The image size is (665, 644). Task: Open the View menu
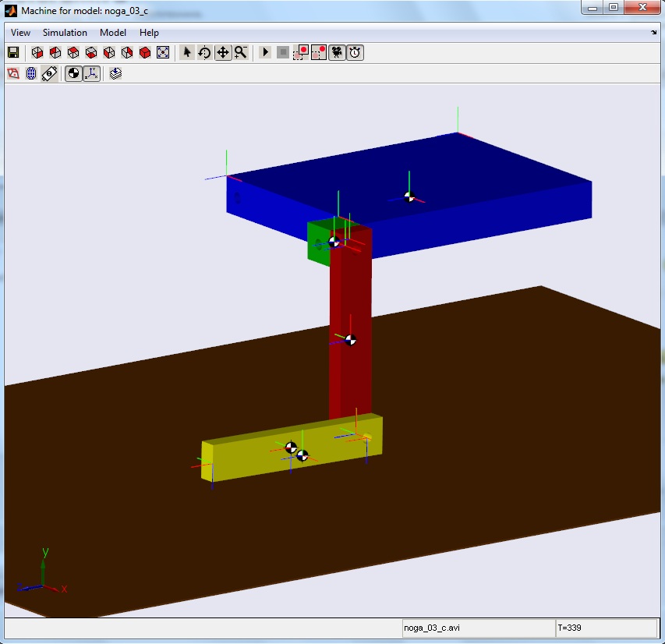point(21,33)
